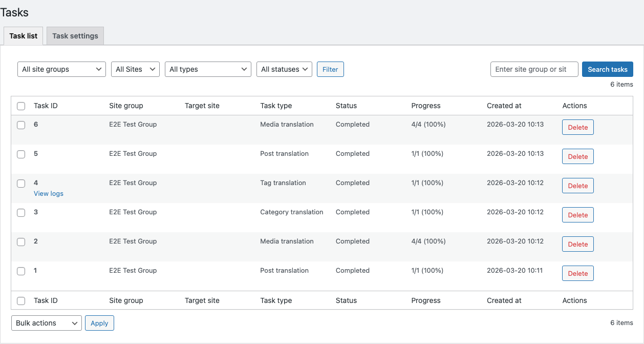Tick the checkbox for task 6

tap(21, 125)
